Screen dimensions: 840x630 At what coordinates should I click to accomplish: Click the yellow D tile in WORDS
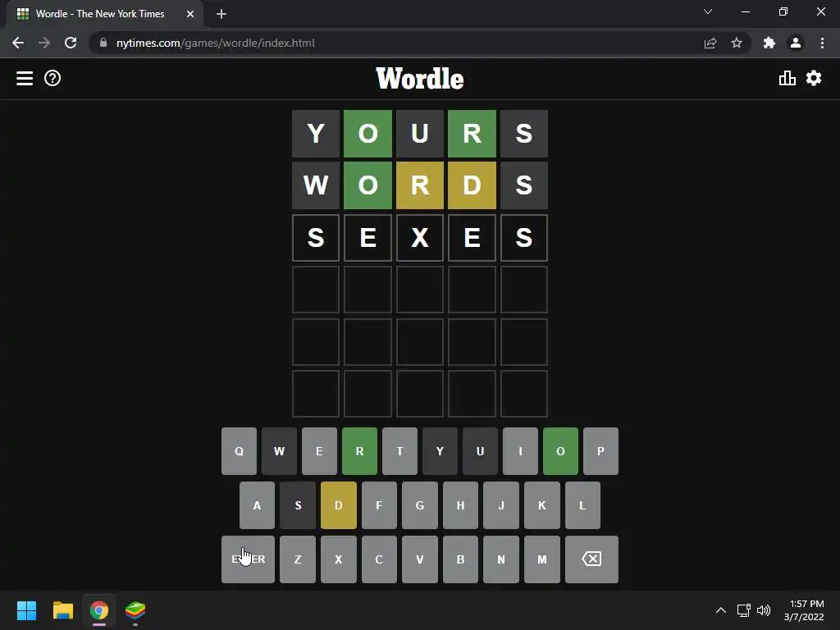472,185
